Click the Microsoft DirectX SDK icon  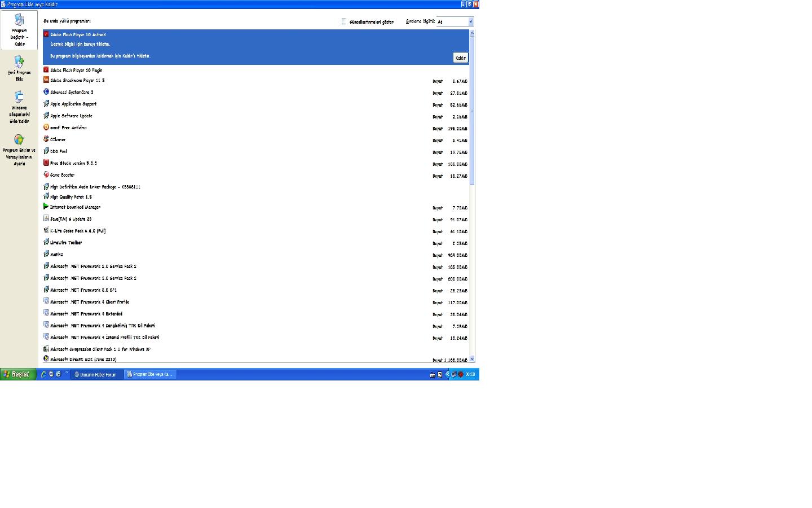[x=46, y=359]
